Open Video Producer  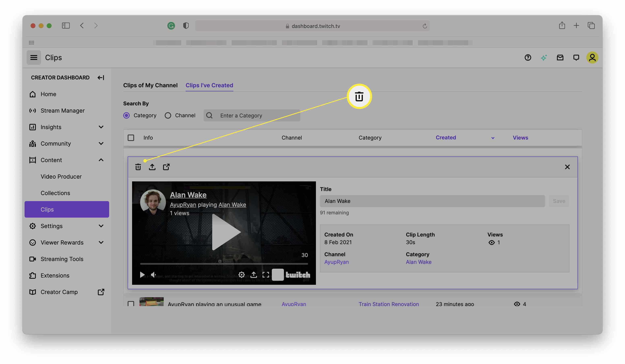tap(61, 176)
